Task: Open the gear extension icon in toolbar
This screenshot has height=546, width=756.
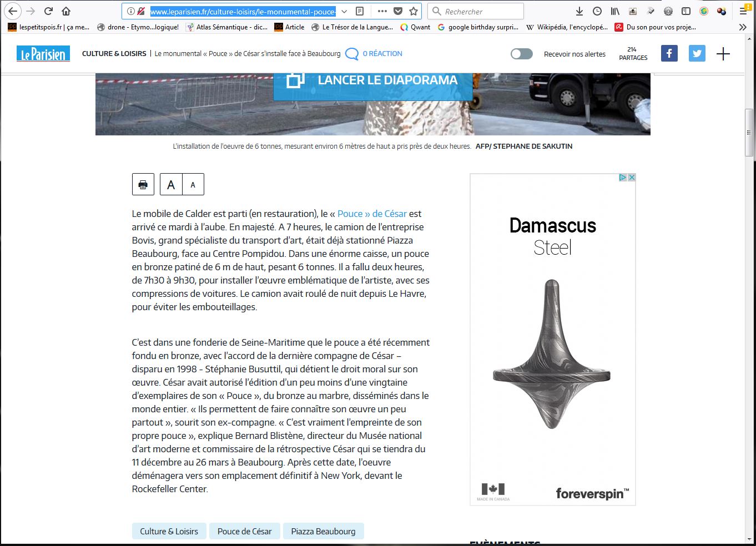Action: [668, 11]
